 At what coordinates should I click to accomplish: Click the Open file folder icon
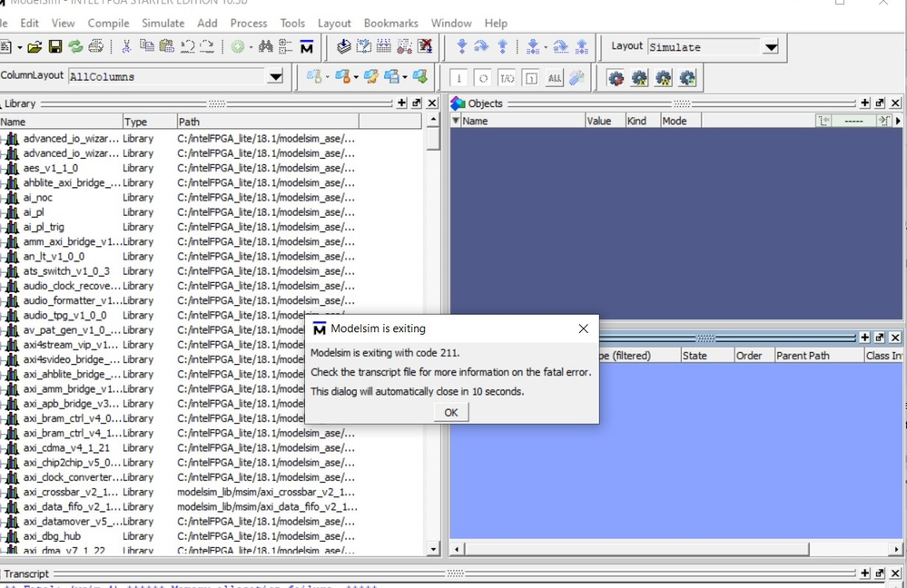click(x=35, y=47)
